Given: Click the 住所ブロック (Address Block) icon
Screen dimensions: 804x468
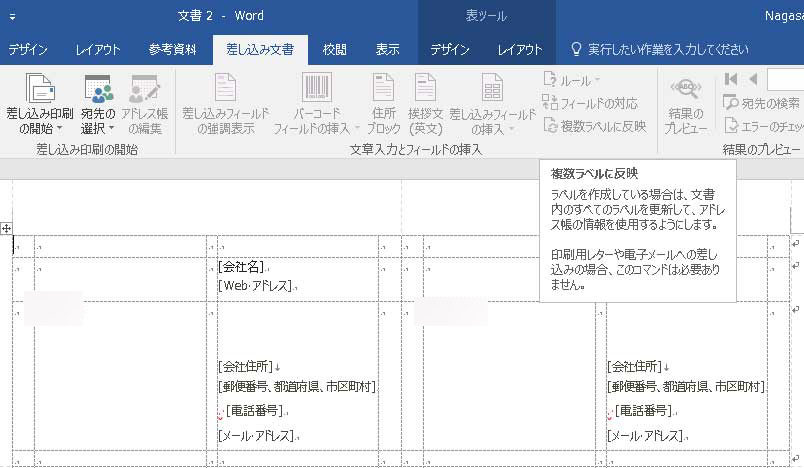Looking at the screenshot, I should 383,90.
